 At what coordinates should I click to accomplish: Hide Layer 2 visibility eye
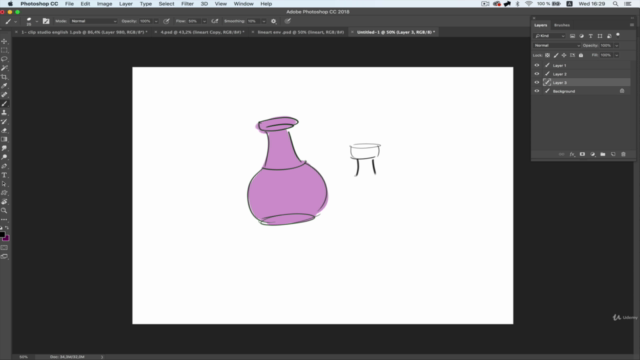click(x=537, y=74)
